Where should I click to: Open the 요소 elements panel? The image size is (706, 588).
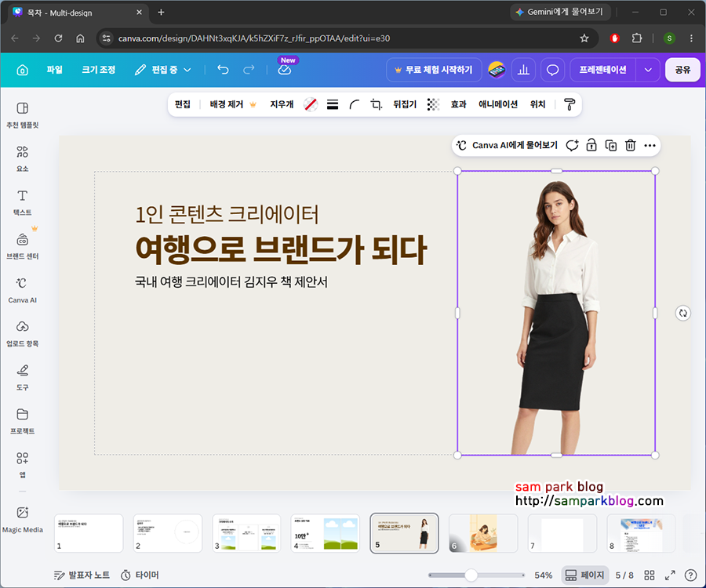(23, 159)
